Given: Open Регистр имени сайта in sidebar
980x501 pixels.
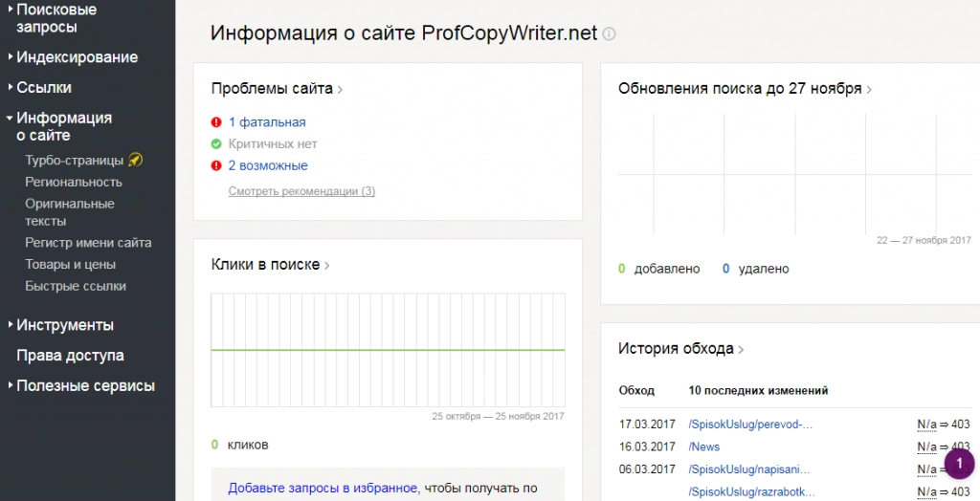Looking at the screenshot, I should (88, 243).
